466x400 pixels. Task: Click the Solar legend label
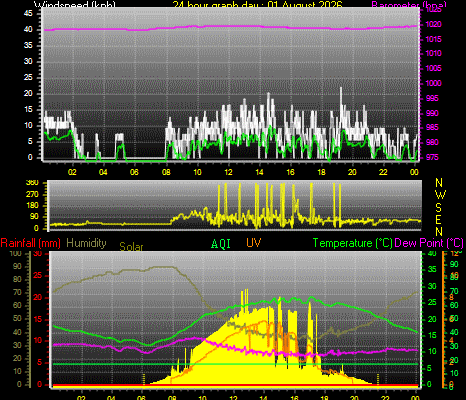pyautogui.click(x=131, y=247)
